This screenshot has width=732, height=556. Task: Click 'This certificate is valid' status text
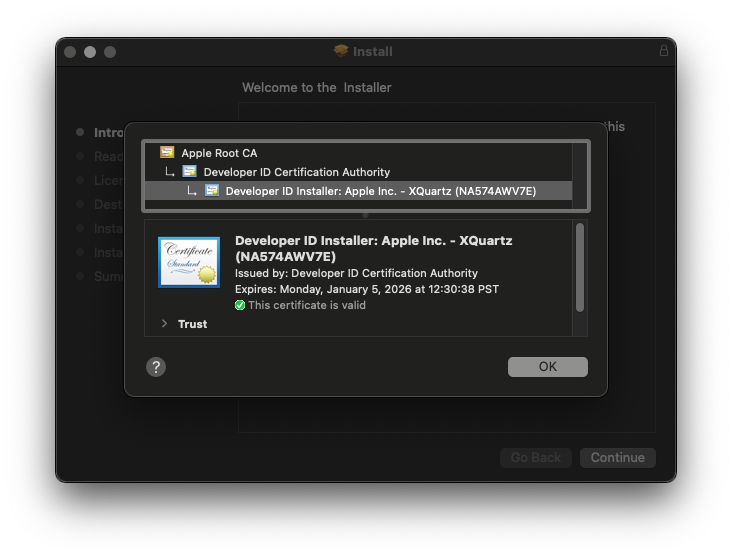coord(307,305)
